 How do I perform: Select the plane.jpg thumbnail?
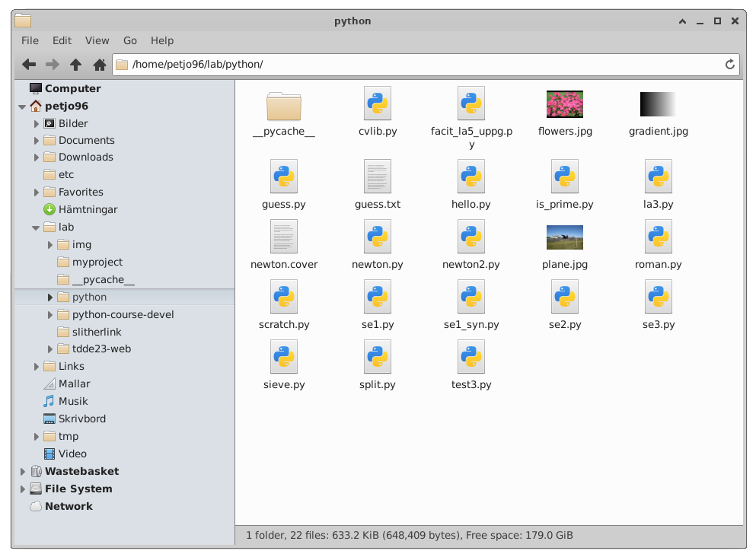[x=565, y=237]
